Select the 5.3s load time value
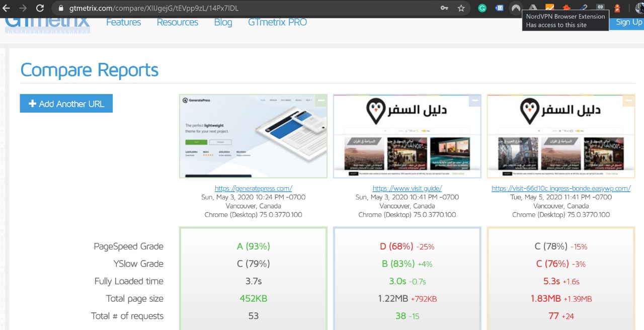Image resolution: width=644 pixels, height=330 pixels. 552,281
